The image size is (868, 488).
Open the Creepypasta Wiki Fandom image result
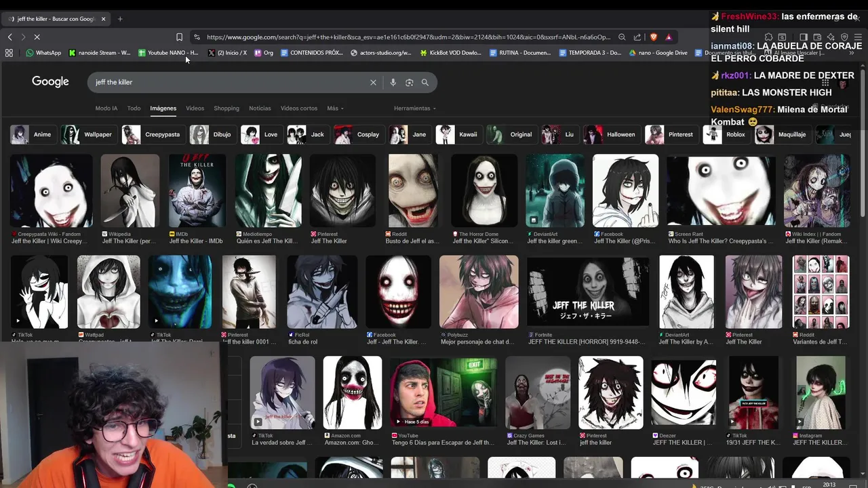51,190
